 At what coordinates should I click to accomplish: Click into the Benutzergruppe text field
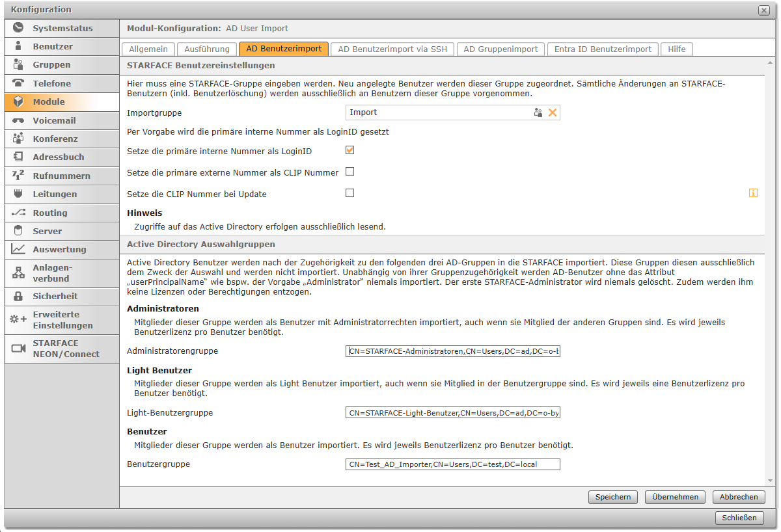[452, 464]
